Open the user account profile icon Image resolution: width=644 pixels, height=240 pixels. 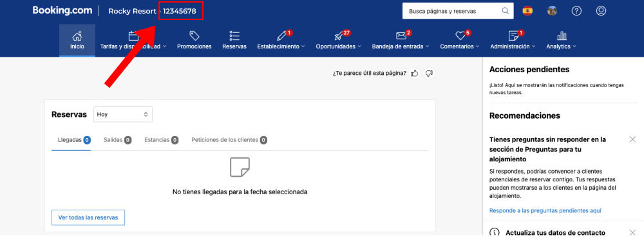tap(601, 11)
